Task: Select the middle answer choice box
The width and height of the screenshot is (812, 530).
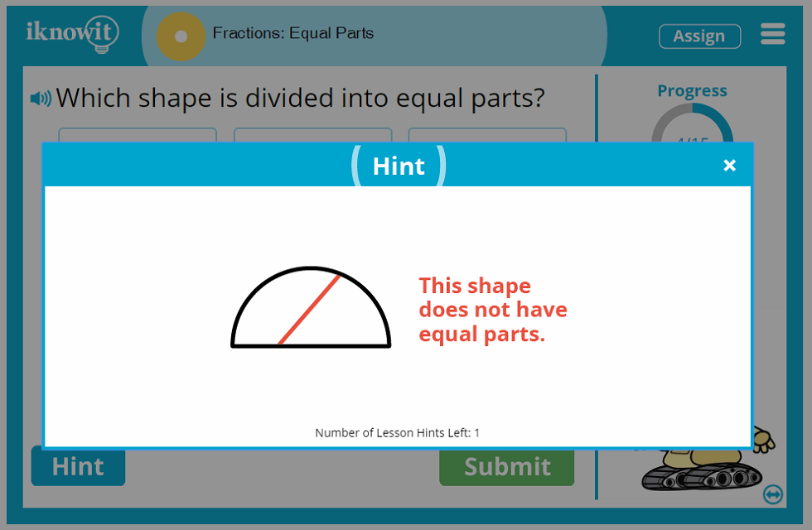Action: [x=312, y=135]
